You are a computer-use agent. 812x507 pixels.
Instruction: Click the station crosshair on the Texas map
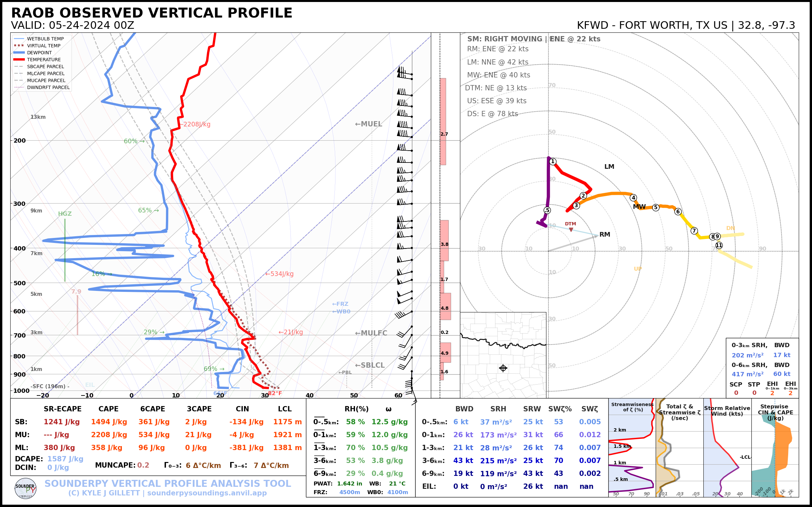pos(503,368)
